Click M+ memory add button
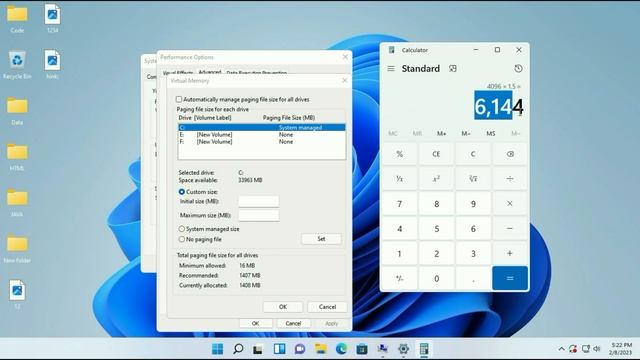Screen dimensions: 640x360 pyautogui.click(x=442, y=133)
